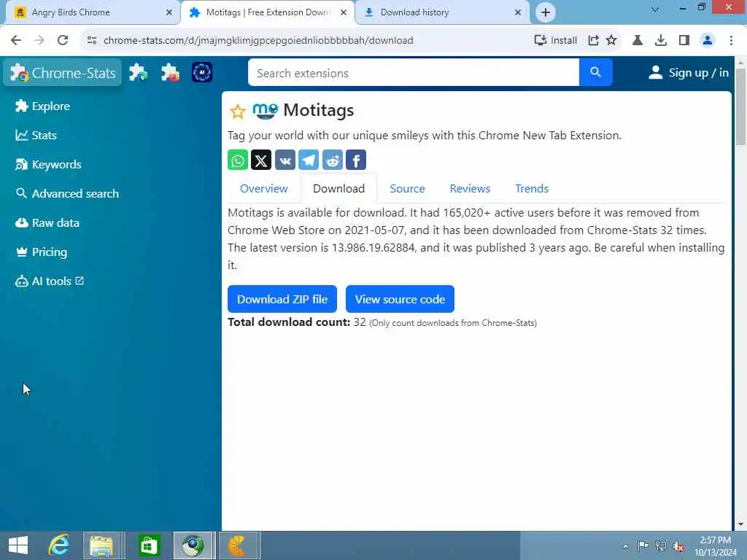
Task: Go to the Reviews tab
Action: point(470,189)
